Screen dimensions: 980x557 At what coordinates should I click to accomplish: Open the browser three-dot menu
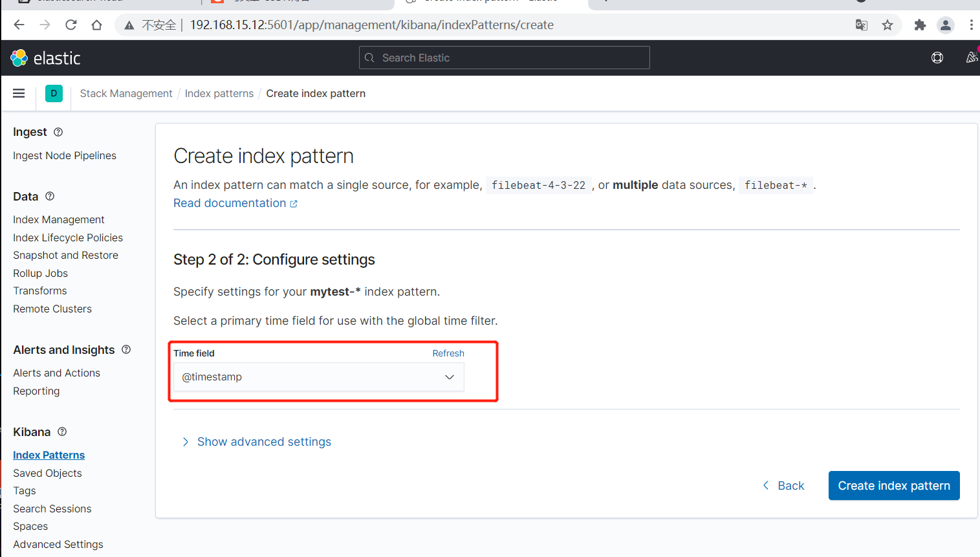click(x=972, y=25)
